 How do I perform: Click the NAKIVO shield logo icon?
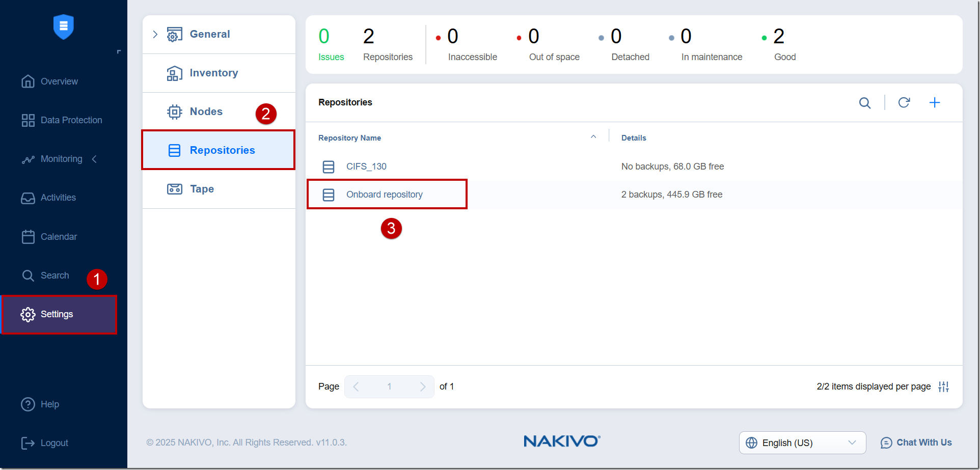point(64,26)
